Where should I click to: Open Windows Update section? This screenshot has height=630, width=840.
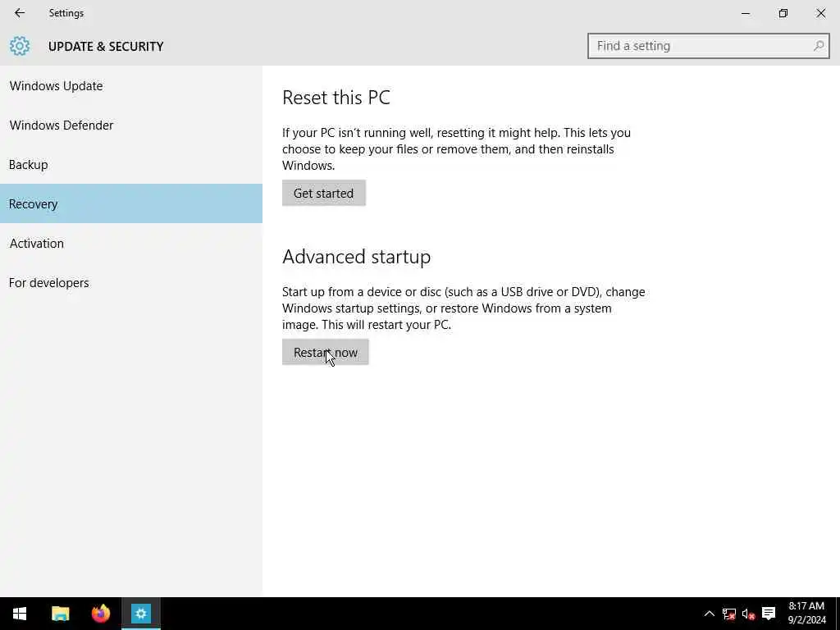(x=131, y=85)
